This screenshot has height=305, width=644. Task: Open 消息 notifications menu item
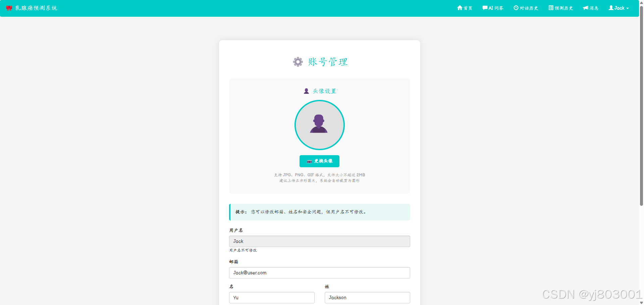click(x=591, y=8)
